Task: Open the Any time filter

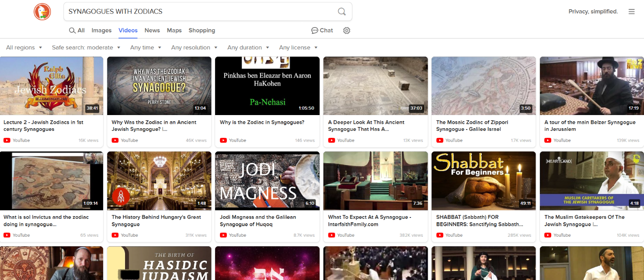Action: click(146, 48)
